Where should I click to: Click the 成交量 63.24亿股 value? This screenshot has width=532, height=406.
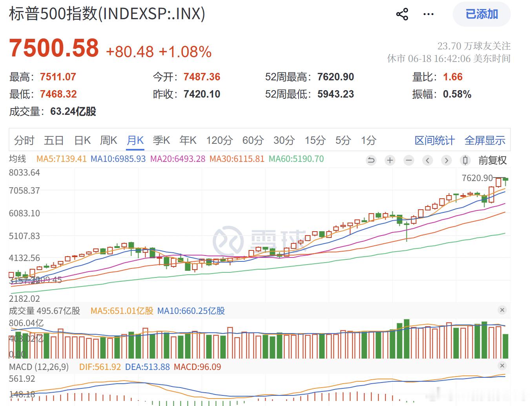point(73,111)
